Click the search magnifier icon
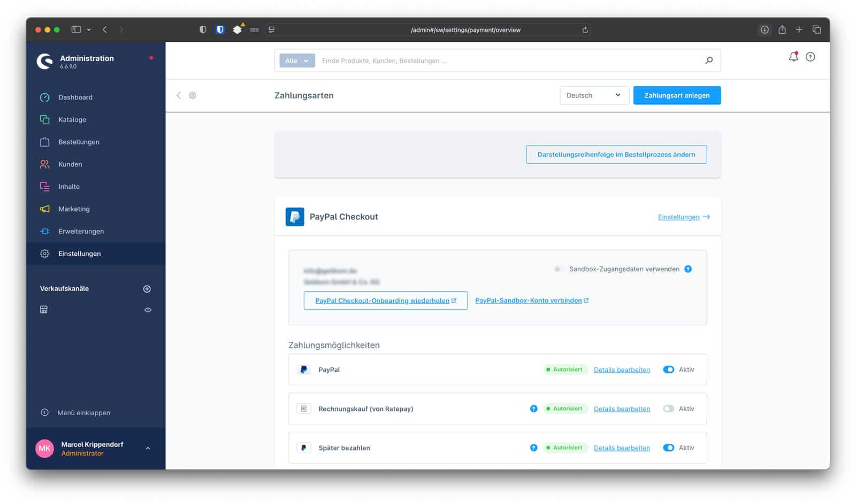856x504 pixels. (709, 60)
